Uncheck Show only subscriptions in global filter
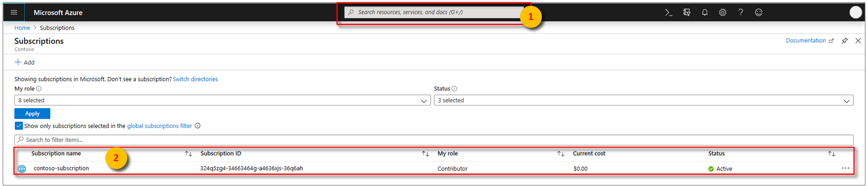868x186 pixels. click(x=19, y=126)
